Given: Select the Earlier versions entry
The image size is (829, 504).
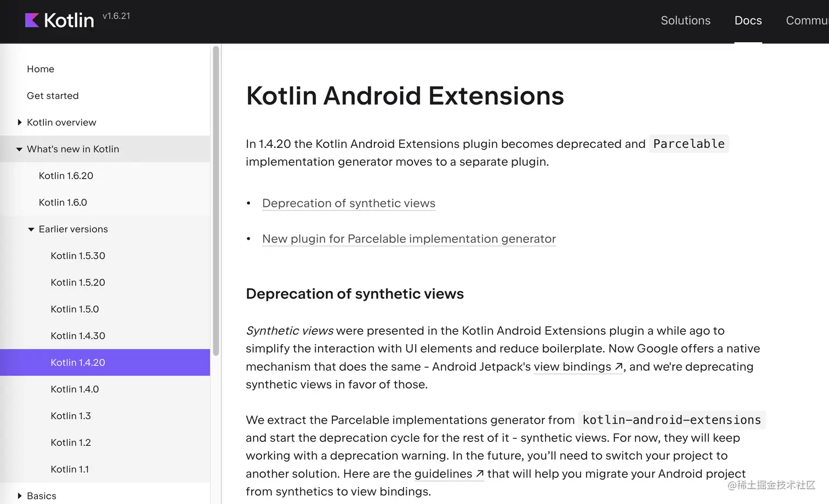Looking at the screenshot, I should click(x=73, y=229).
